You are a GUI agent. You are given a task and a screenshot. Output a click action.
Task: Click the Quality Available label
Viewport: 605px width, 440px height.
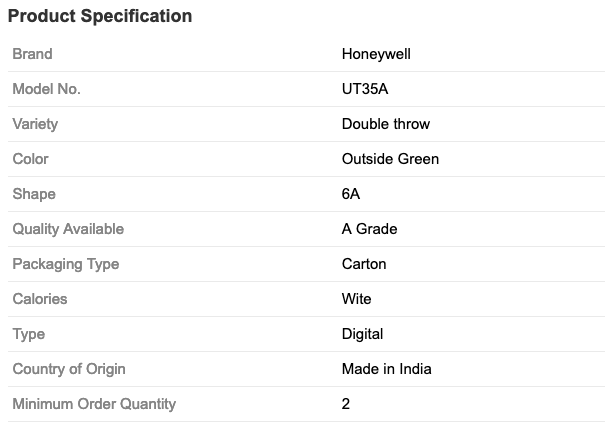[68, 229]
